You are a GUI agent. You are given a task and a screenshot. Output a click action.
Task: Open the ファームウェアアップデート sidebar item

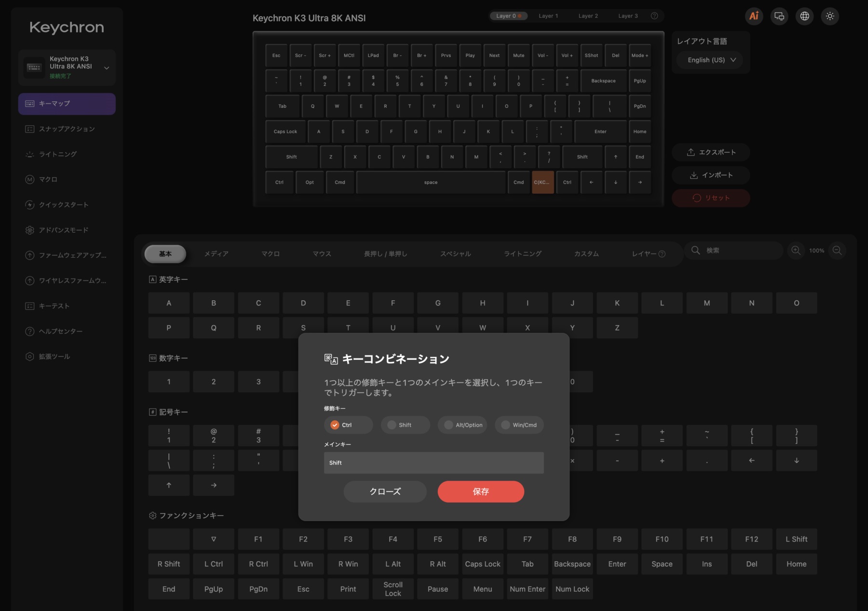[67, 255]
